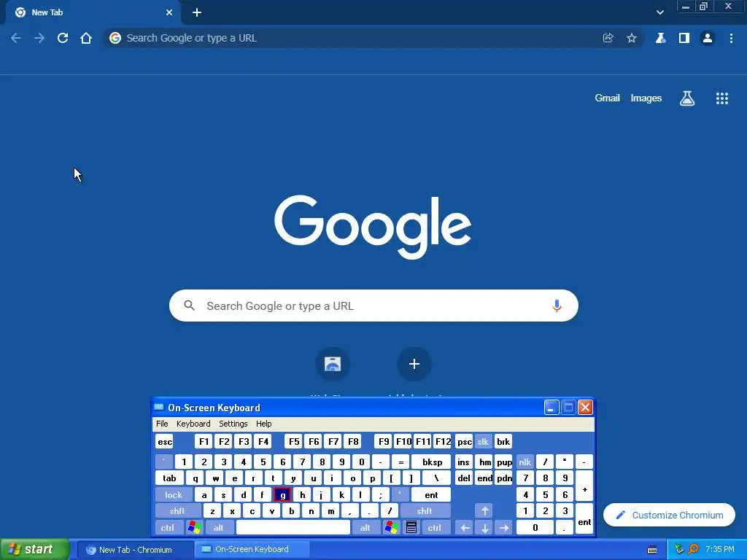The width and height of the screenshot is (747, 560).
Task: Click the keyboard icon near system tray
Action: click(x=652, y=550)
